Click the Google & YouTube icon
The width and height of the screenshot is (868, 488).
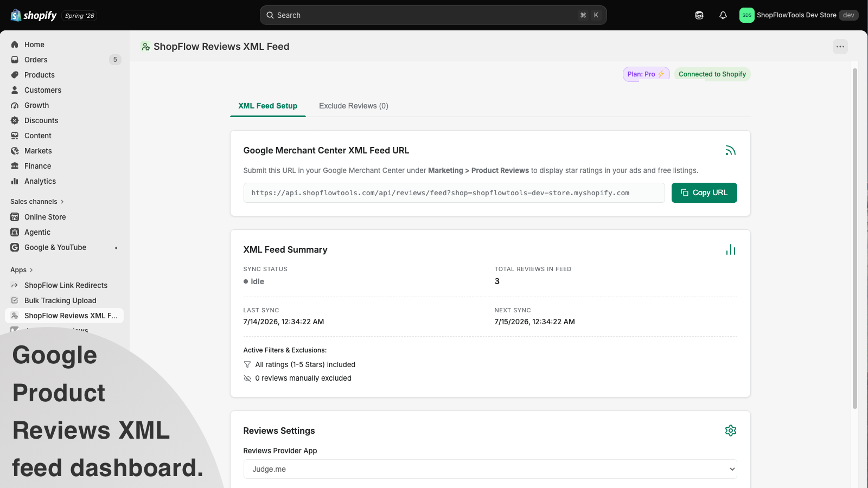tap(15, 247)
